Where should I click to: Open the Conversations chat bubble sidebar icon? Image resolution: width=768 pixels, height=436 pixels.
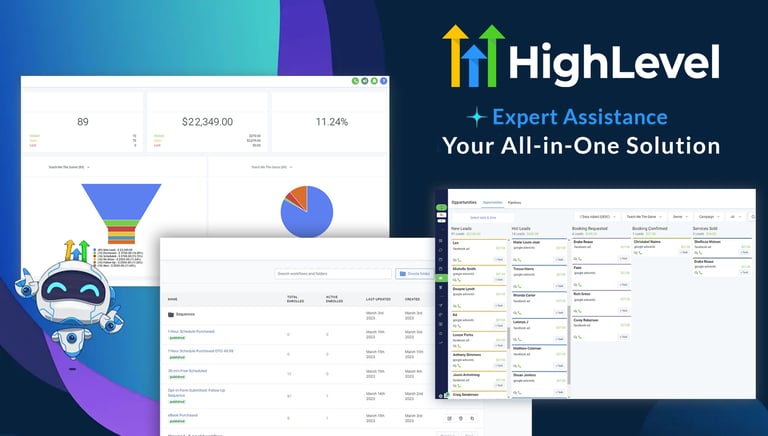[x=441, y=250]
